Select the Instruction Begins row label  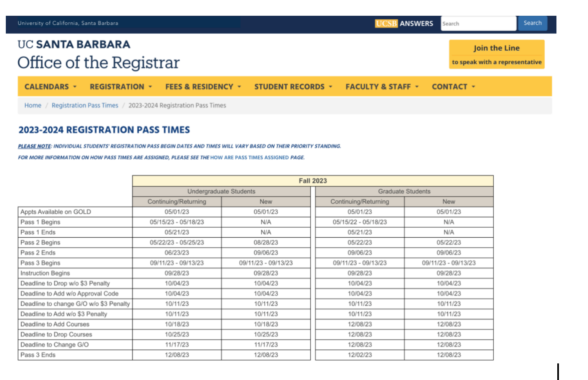(45, 273)
